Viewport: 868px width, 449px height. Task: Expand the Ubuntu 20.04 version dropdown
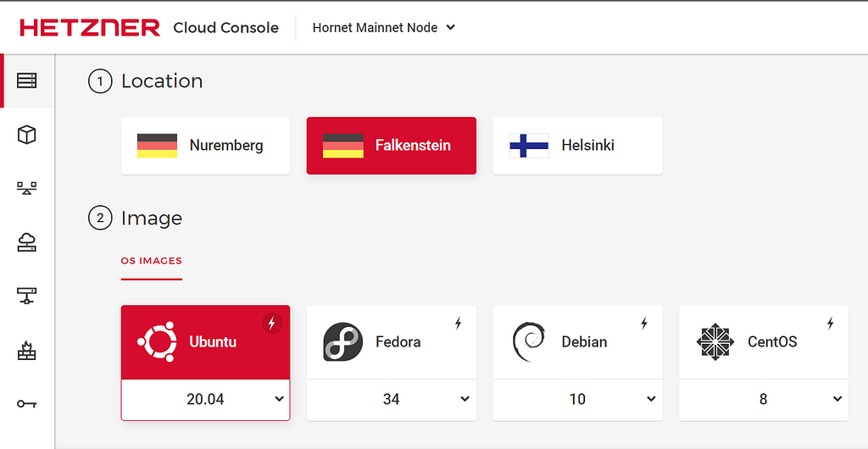(205, 399)
